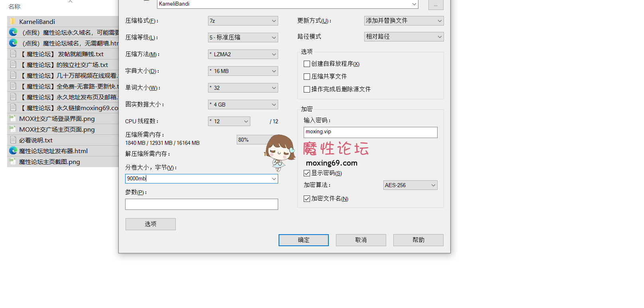
Task: Open 固实数据大小 dropdown showing 4 GB
Action: [x=243, y=105]
